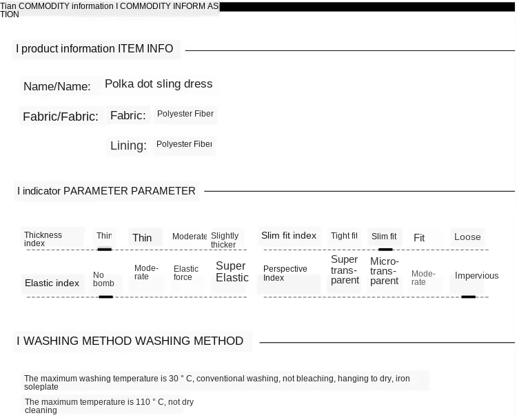Screen dimensions: 517x420
Task: Click the black marker under Slim fit
Action: tap(385, 250)
